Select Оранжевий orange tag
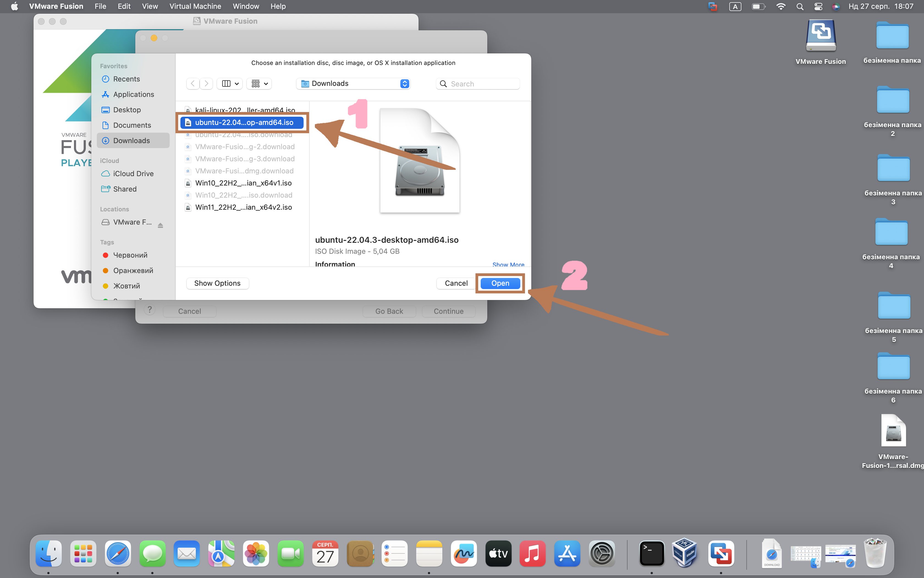Viewport: 924px width, 578px height. [x=133, y=270]
